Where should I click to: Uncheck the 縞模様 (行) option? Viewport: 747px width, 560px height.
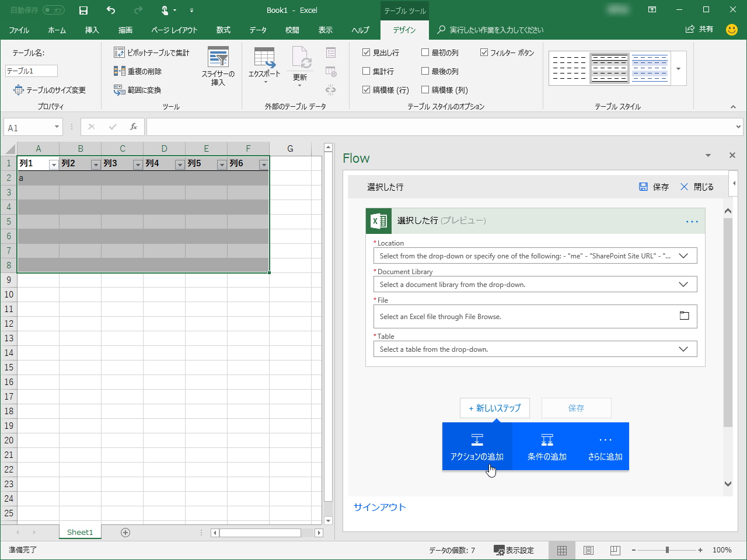[367, 90]
